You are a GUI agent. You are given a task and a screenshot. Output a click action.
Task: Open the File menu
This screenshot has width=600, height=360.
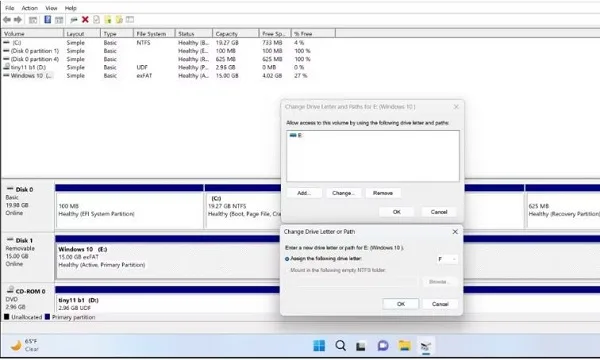tap(10, 8)
